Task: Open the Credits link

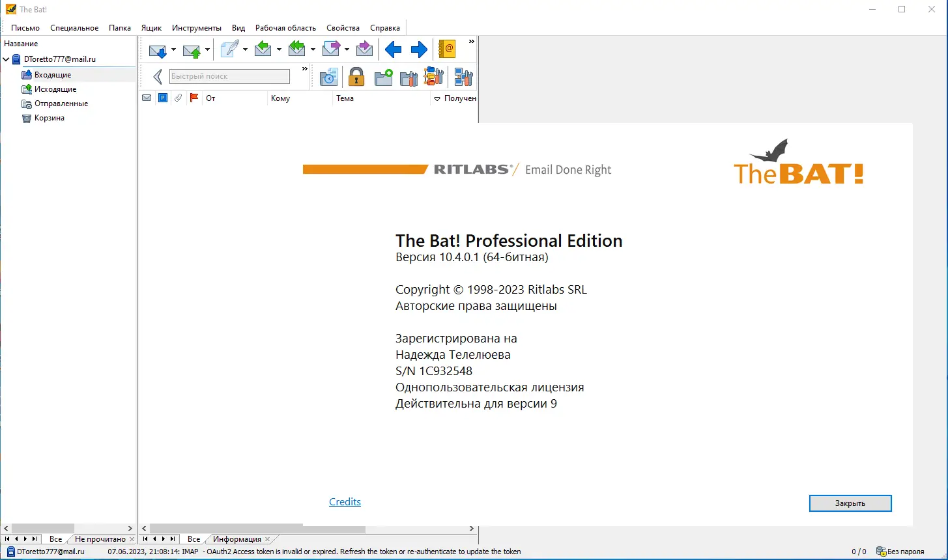Action: click(345, 501)
